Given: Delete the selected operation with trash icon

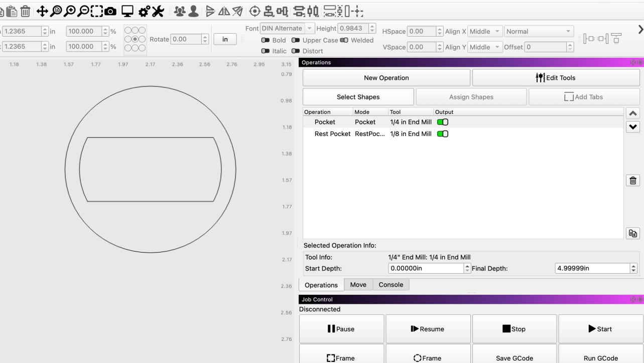Looking at the screenshot, I should click(x=633, y=181).
